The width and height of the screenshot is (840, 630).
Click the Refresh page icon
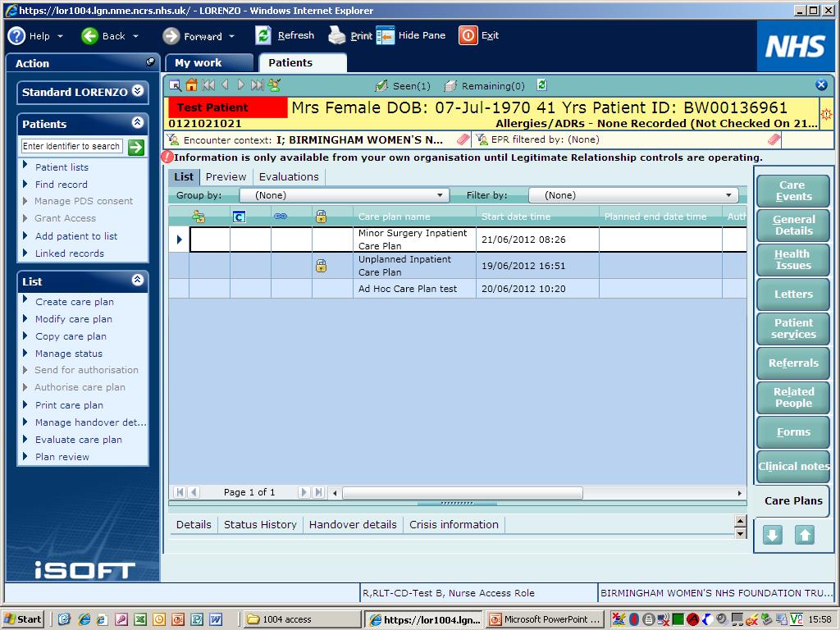click(263, 35)
